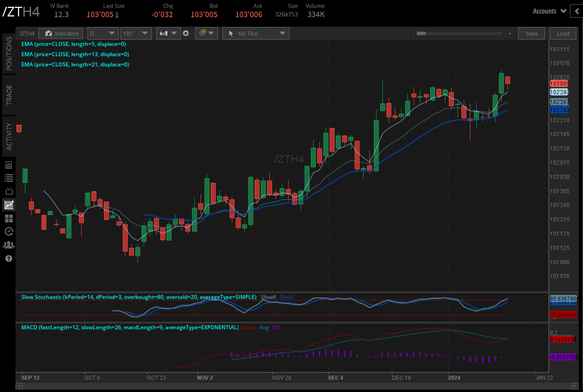Select the EMA length=21 study label

[75, 65]
